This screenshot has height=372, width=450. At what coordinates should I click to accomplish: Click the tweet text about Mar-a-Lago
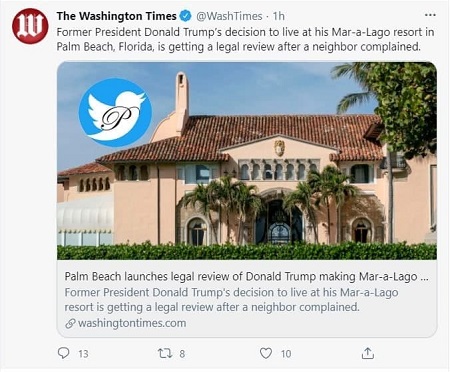[x=245, y=39]
